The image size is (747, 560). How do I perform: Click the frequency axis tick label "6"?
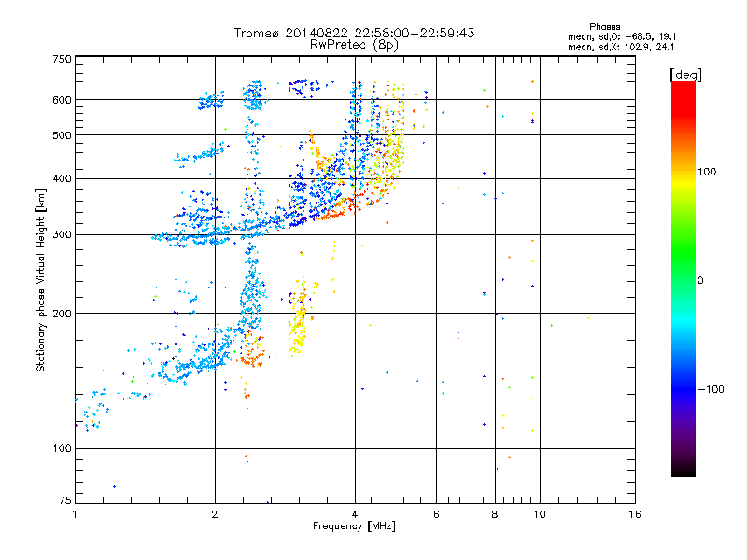[x=436, y=514]
